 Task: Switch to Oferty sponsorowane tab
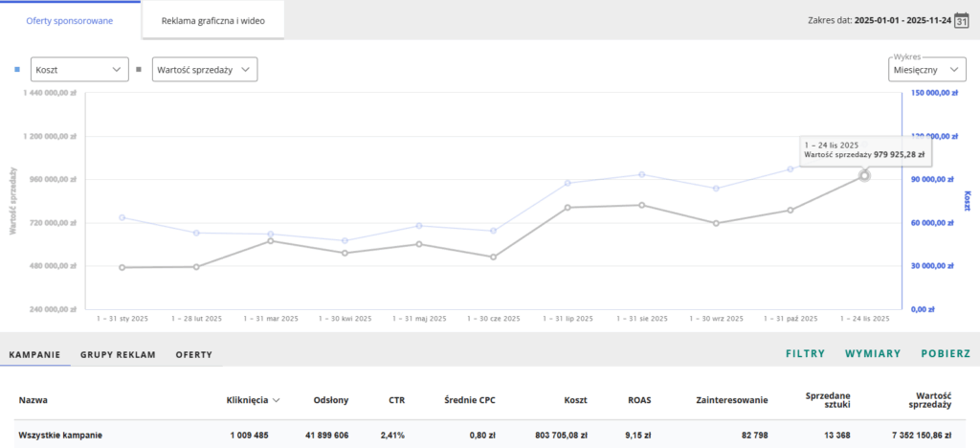click(70, 20)
